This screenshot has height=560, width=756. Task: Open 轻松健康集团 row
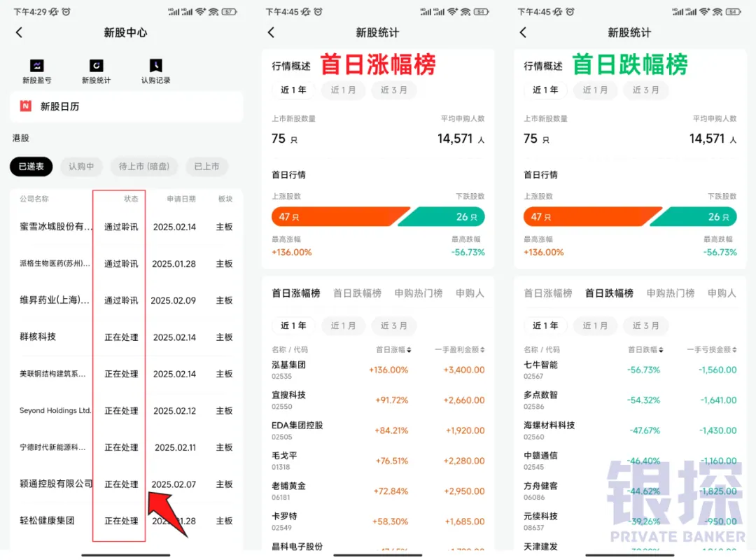point(126,520)
